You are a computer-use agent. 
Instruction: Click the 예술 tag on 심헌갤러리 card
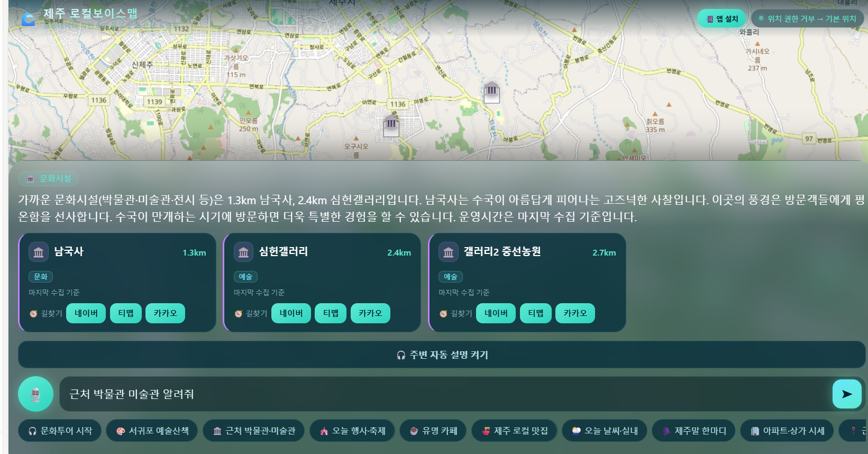pyautogui.click(x=245, y=276)
